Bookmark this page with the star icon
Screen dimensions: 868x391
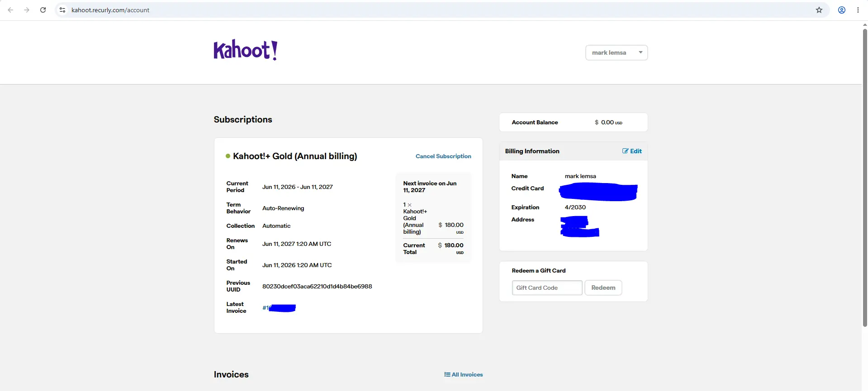coord(819,10)
